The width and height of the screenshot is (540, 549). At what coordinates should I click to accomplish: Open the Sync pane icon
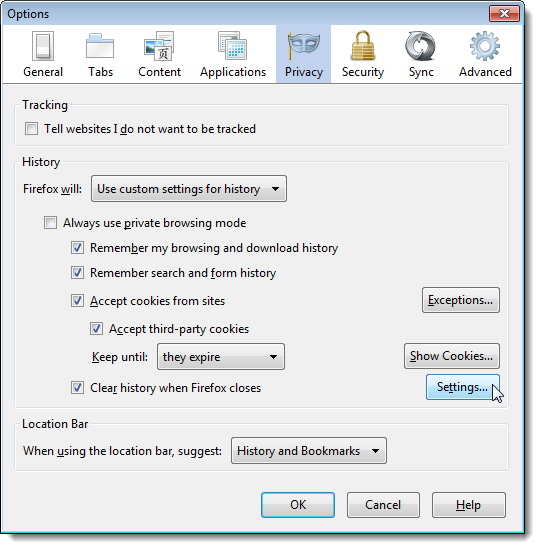[420, 46]
